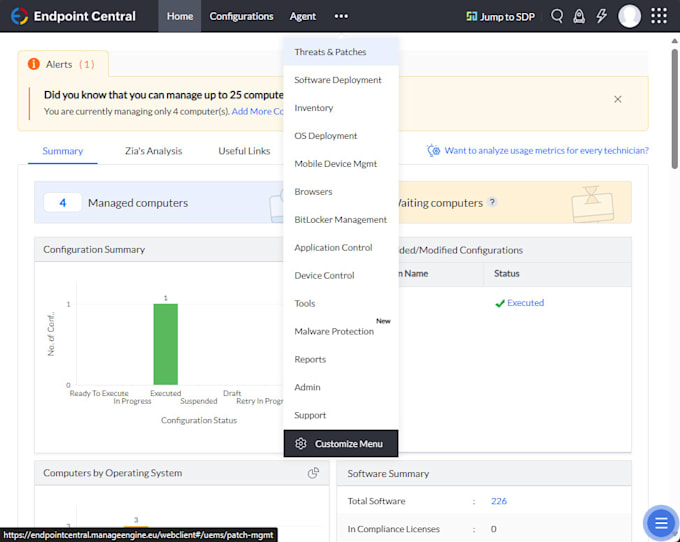Click the usage metrics lightbulb icon
Screen dimensions: 680x542
coord(433,150)
